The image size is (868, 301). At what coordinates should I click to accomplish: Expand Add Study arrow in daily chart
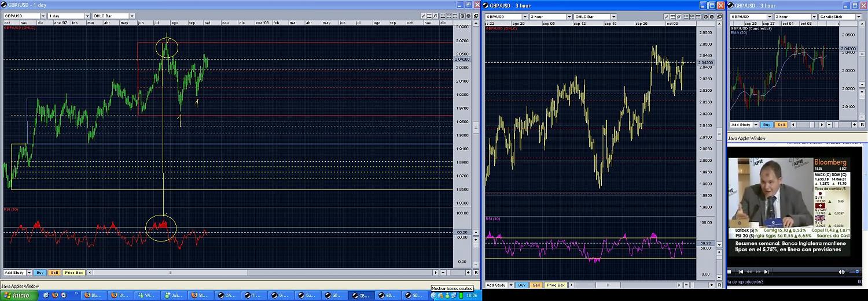(x=30, y=272)
